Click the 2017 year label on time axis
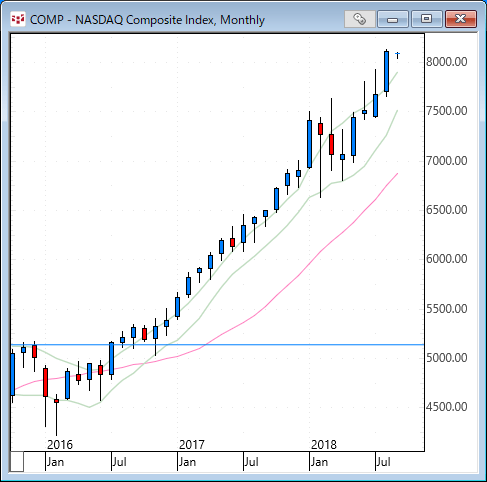 191,445
